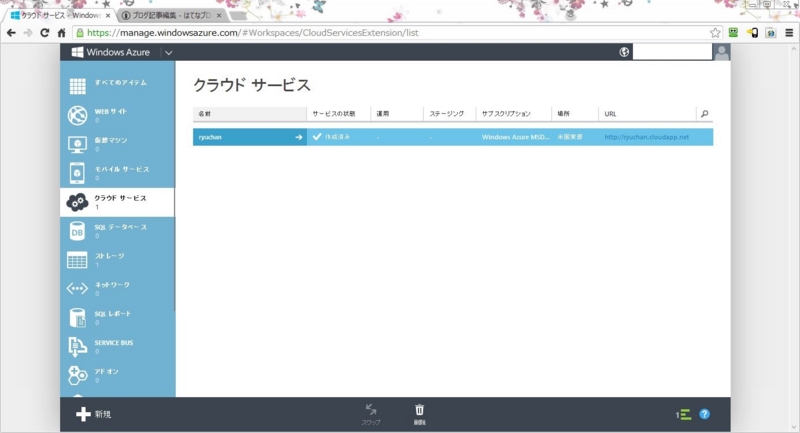The height and width of the screenshot is (433, 800).
Task: Sort by the URL column header
Action: 647,114
